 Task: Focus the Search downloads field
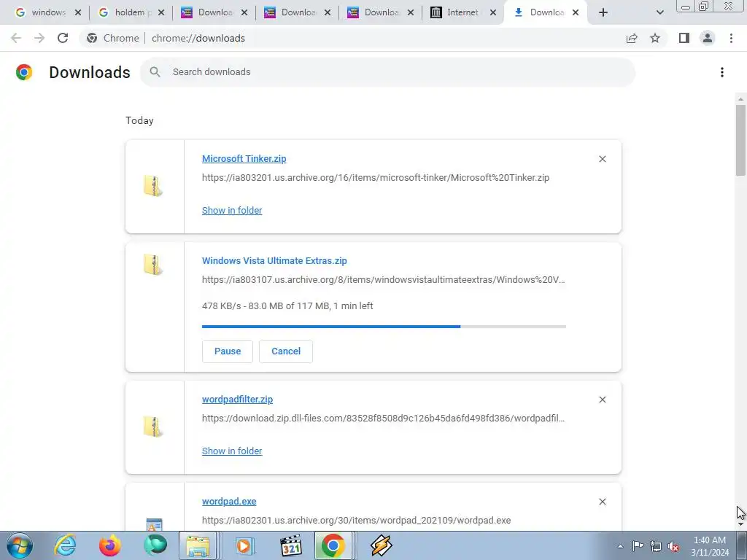(x=388, y=72)
